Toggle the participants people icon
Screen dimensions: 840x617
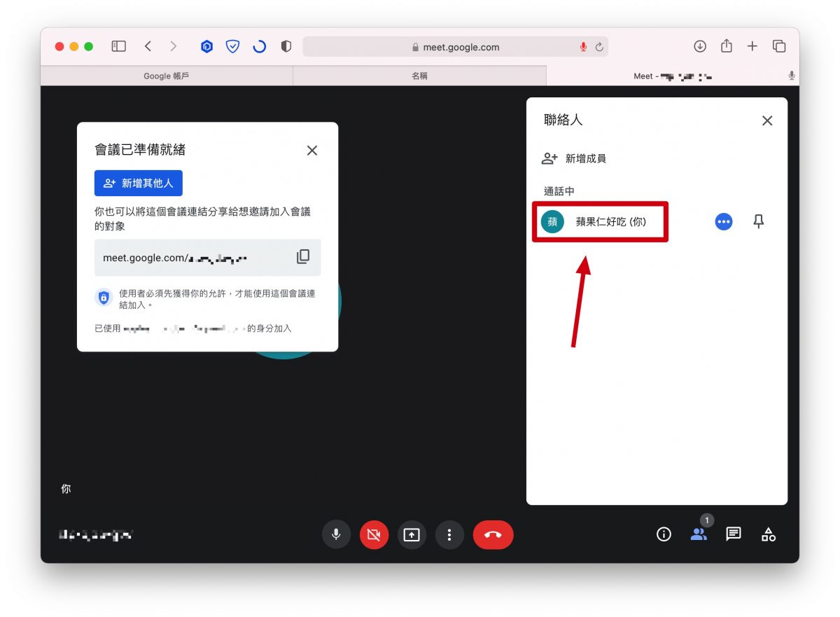point(699,534)
